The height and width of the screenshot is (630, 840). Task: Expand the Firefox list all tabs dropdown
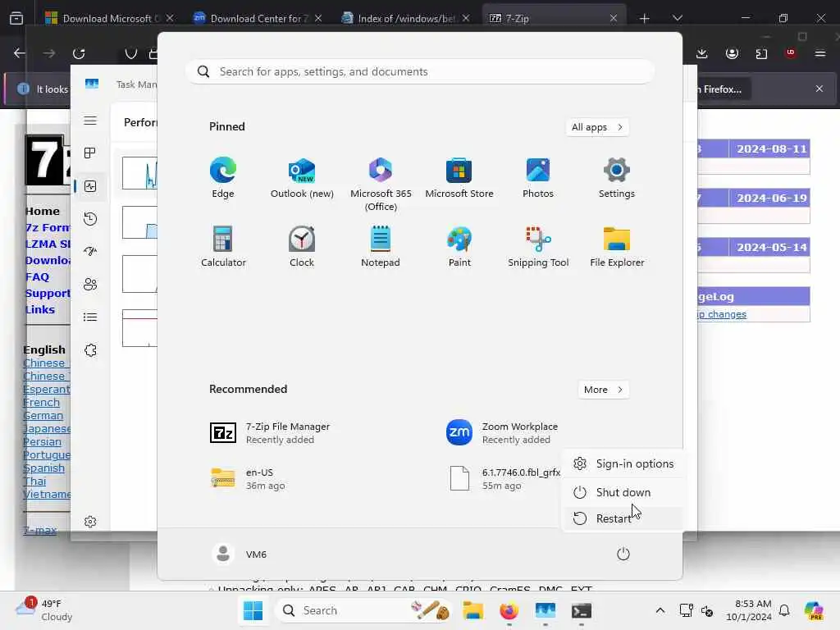pos(678,18)
